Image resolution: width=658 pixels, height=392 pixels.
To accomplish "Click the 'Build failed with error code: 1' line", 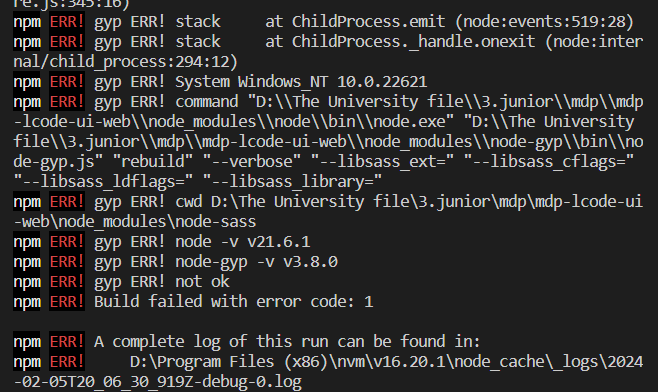I will pos(233,302).
